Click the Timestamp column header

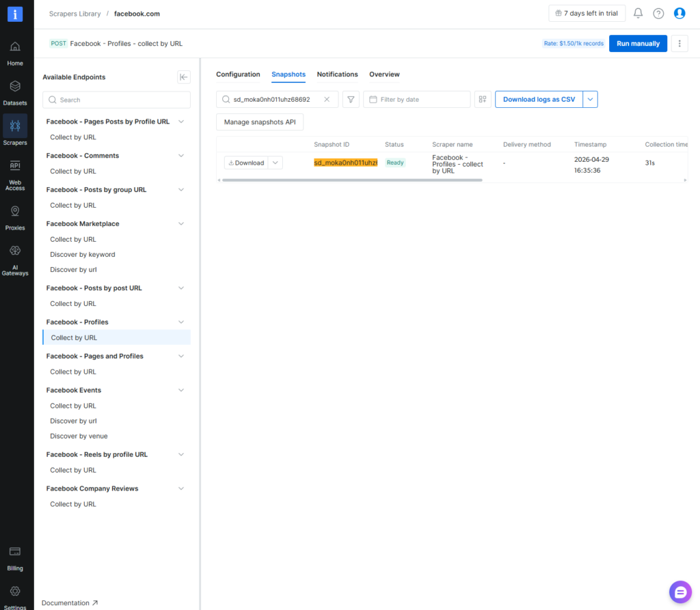pos(590,145)
